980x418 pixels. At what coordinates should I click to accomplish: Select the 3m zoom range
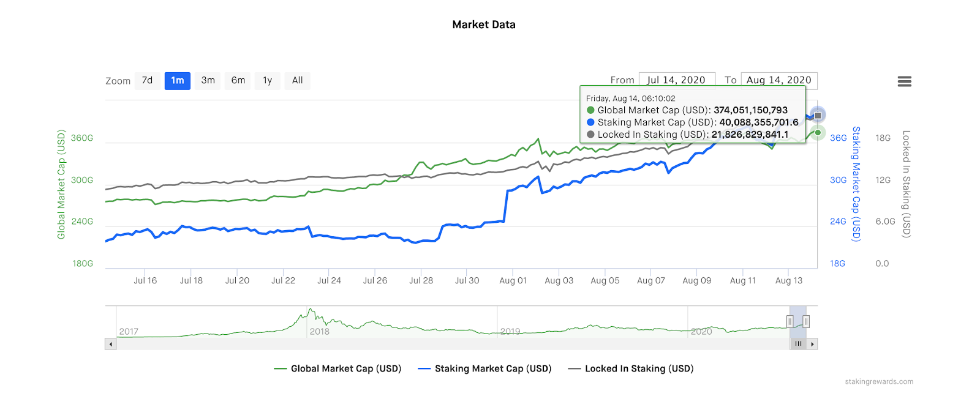[208, 81]
